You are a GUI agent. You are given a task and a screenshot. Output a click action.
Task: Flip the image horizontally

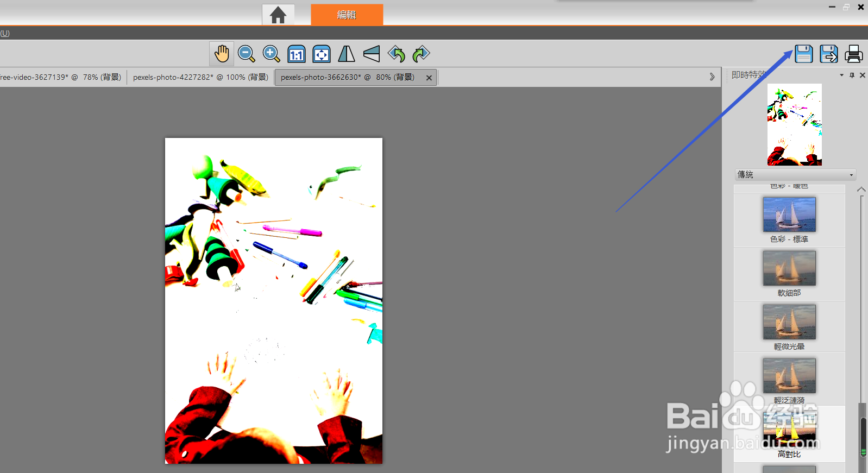coord(347,54)
